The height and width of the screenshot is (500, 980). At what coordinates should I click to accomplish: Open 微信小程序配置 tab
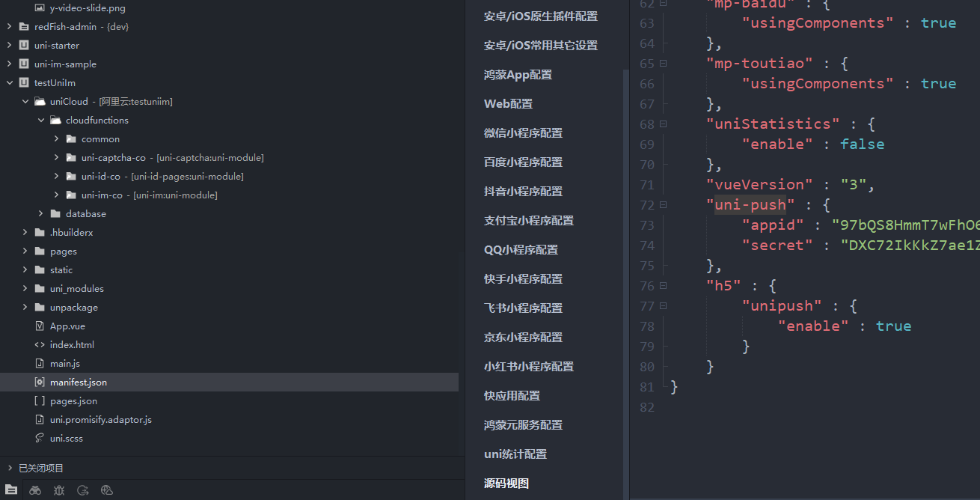coord(523,132)
